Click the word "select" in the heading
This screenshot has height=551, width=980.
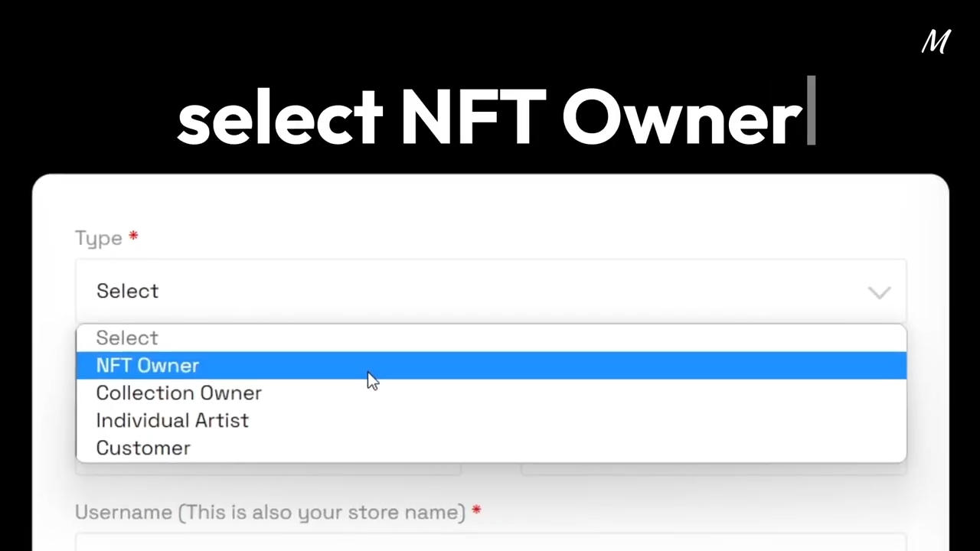(279, 118)
